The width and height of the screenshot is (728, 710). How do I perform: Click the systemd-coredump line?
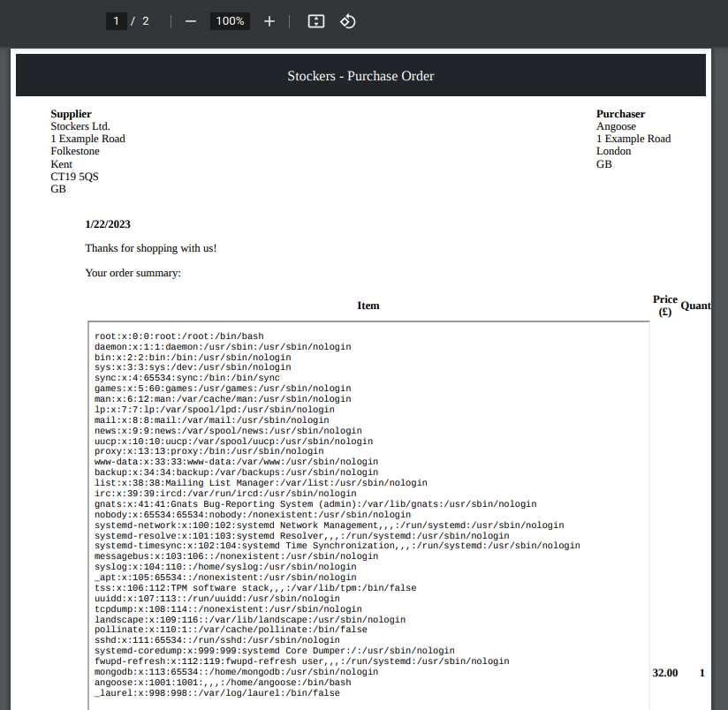coord(275,651)
